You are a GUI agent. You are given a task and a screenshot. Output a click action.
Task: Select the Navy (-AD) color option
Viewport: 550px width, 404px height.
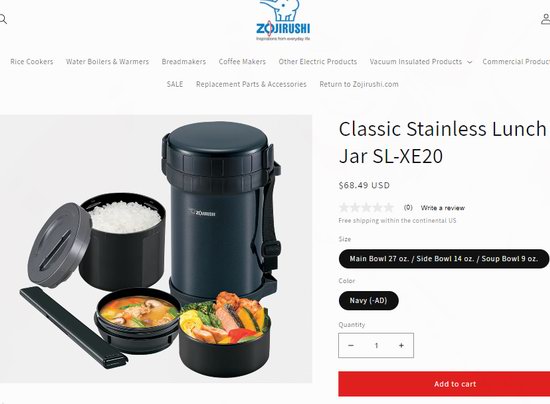[368, 301]
